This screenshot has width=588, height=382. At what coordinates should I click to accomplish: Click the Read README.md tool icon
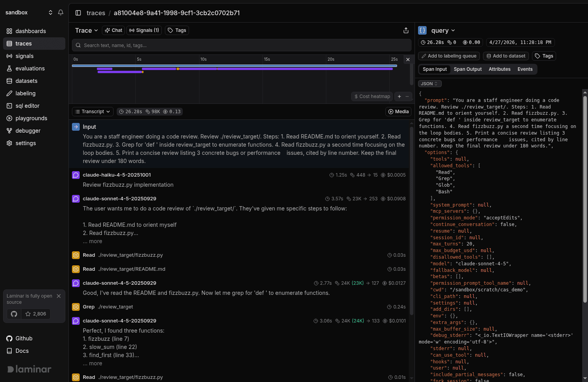tap(76, 269)
